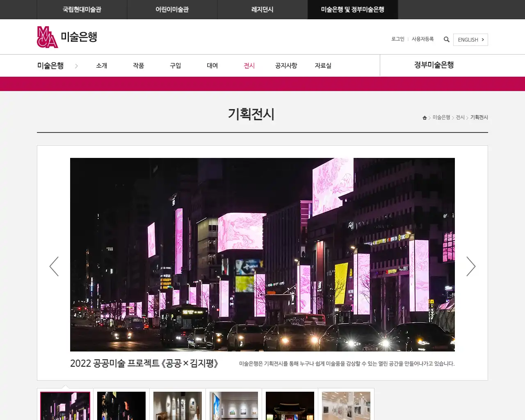This screenshot has width=525, height=420.
Task: Open 작품 menu
Action: (139, 66)
